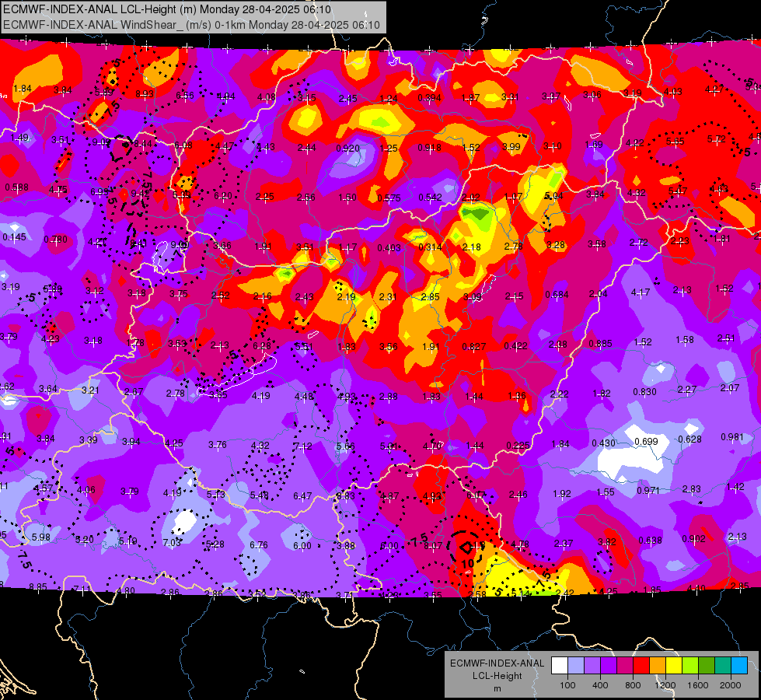The image size is (761, 700).
Task: Click the wind shear value 0.827
Action: point(474,346)
